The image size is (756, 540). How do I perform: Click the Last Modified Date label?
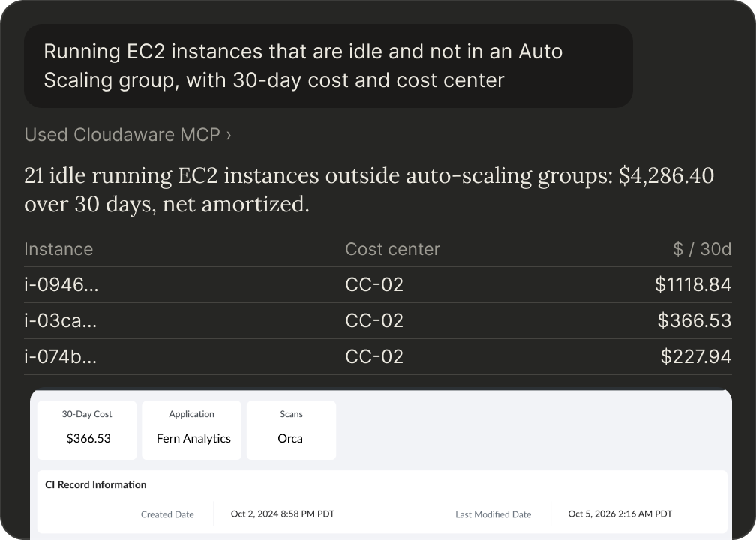click(493, 514)
